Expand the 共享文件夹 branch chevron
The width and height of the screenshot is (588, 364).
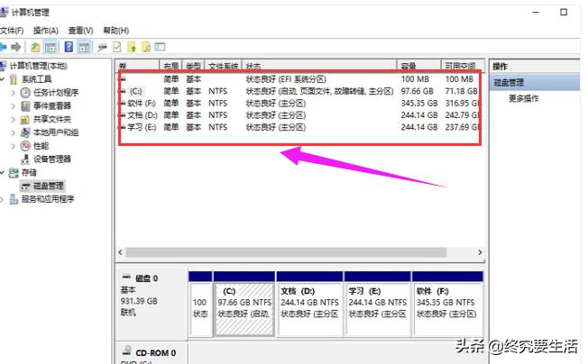click(x=14, y=119)
